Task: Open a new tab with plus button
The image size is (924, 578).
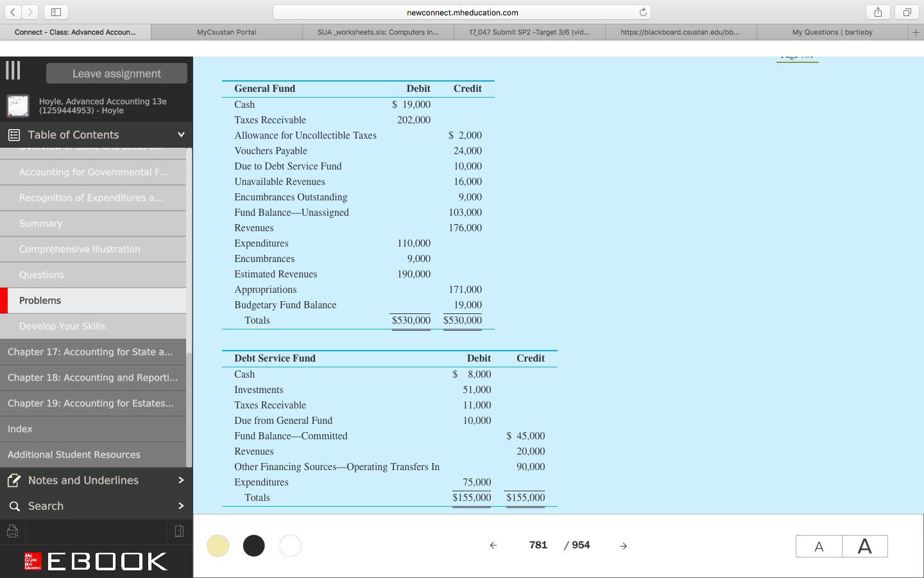Action: point(916,32)
